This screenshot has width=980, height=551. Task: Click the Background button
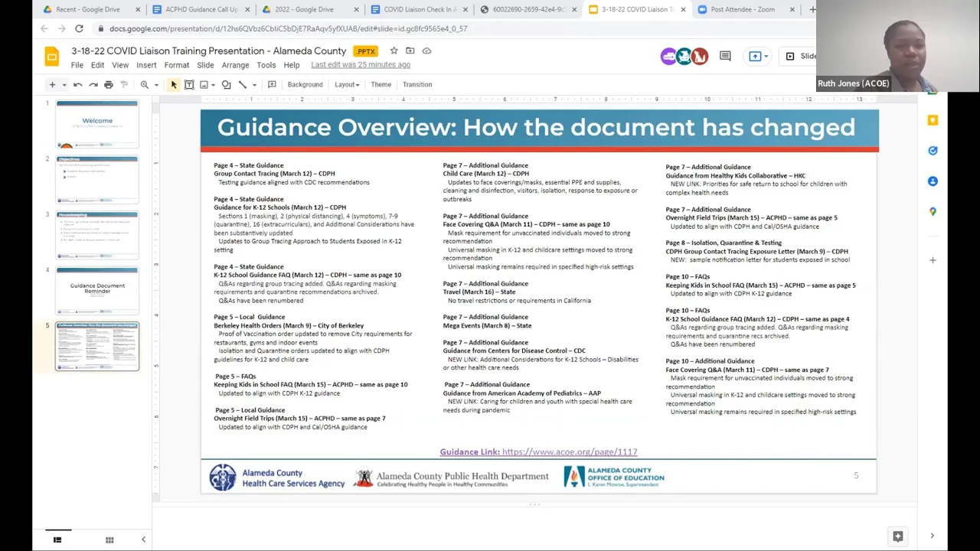tap(305, 85)
